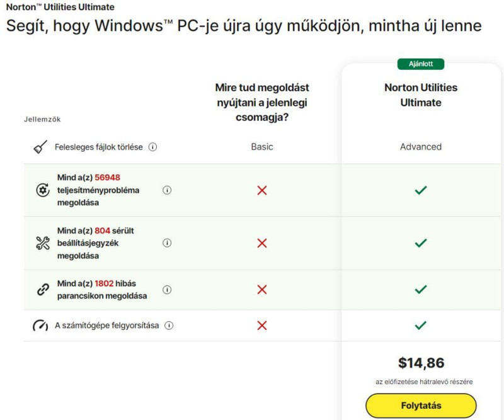Open info icon beside A számítógépe felgyorsítása

click(169, 326)
